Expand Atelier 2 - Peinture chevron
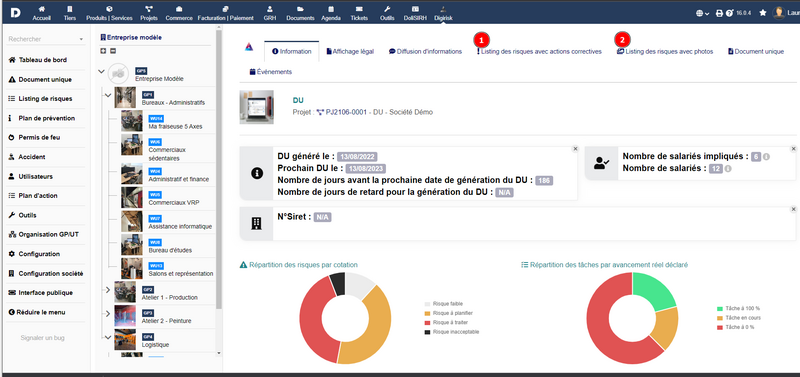 click(108, 314)
